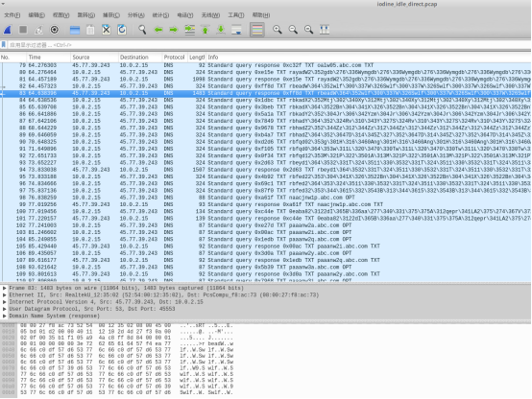Restart the current capture
Viewport: 532px width, 399px height.
point(38,30)
